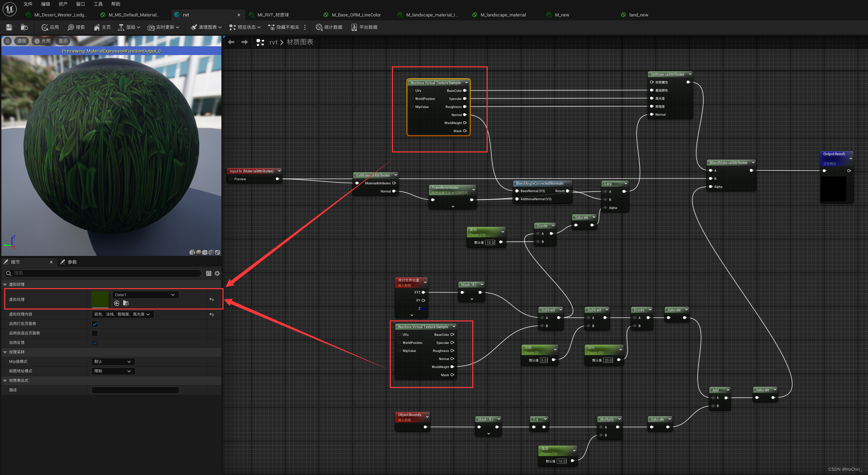The height and width of the screenshot is (475, 868).
Task: Navigate back in graph history
Action: pos(231,42)
